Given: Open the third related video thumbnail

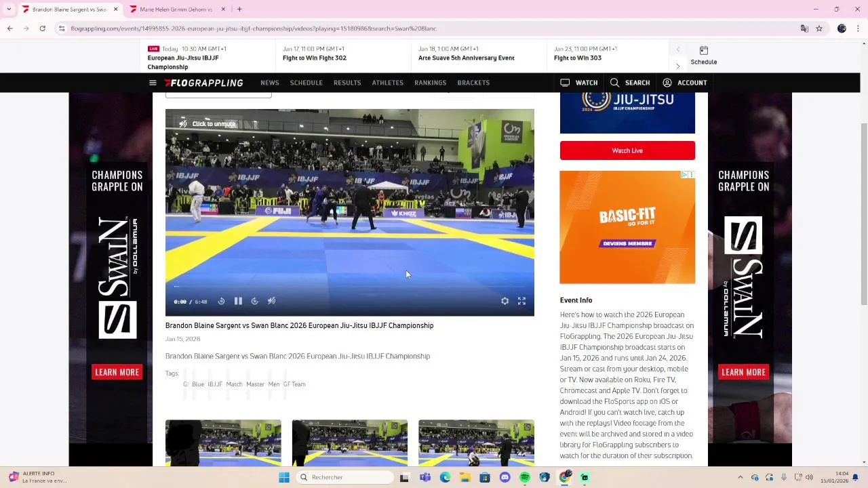Looking at the screenshot, I should pos(476,443).
